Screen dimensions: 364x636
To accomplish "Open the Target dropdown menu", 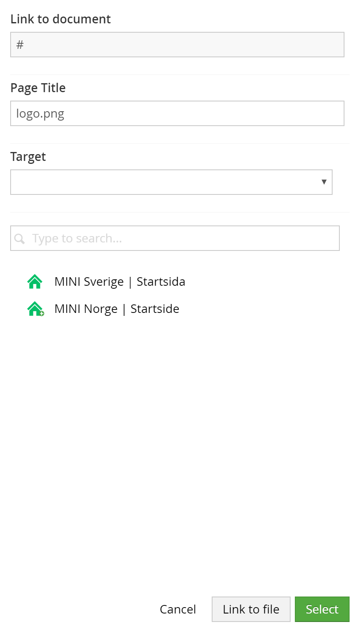I will [x=171, y=182].
